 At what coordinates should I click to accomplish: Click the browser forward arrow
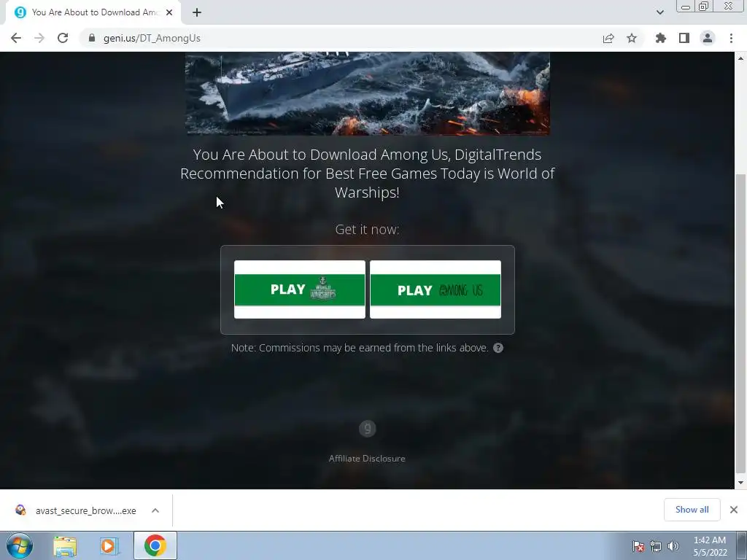pyautogui.click(x=39, y=38)
